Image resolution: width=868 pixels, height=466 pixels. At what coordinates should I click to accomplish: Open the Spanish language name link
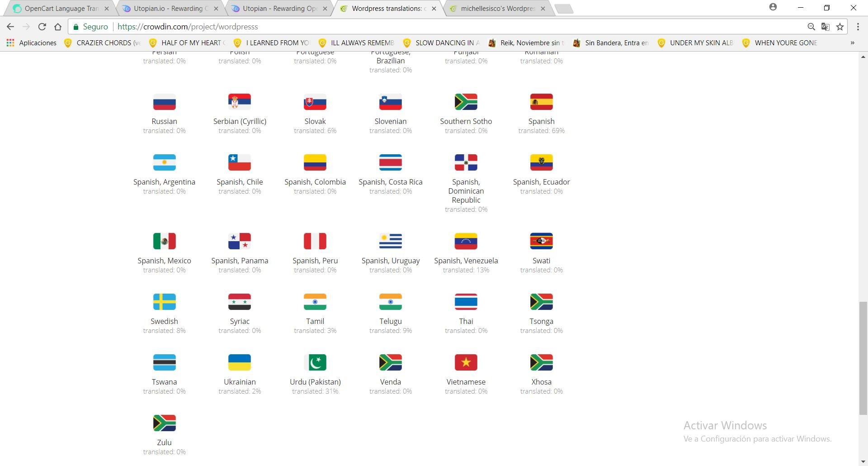542,121
